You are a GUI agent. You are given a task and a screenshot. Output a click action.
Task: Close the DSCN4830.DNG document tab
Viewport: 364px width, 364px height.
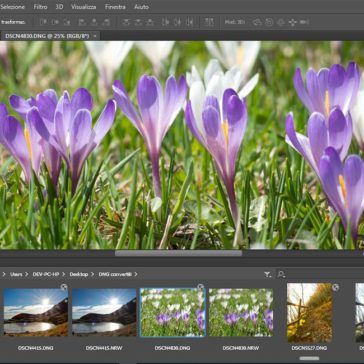pos(95,36)
